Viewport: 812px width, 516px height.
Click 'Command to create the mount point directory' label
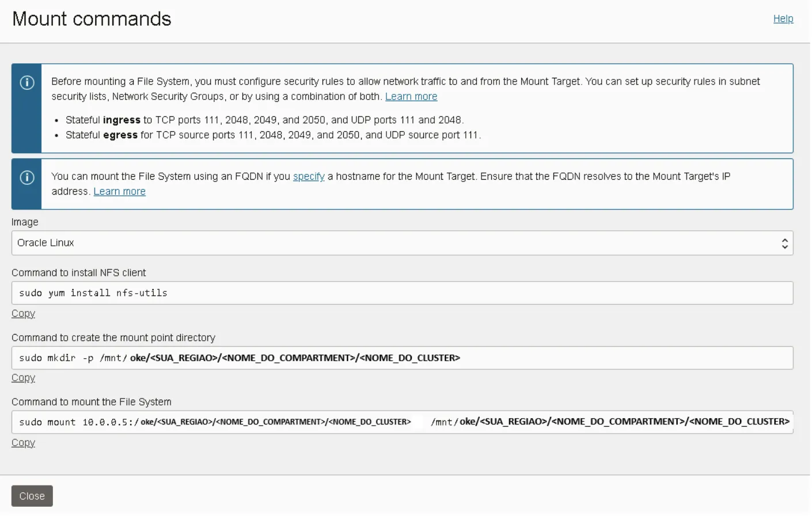pyautogui.click(x=113, y=337)
